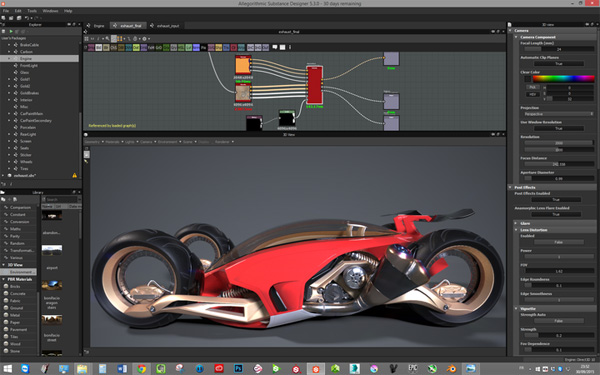Viewport: 600px width, 375px height.
Task: Open the Projection Perspective dropdown
Action: click(558, 114)
